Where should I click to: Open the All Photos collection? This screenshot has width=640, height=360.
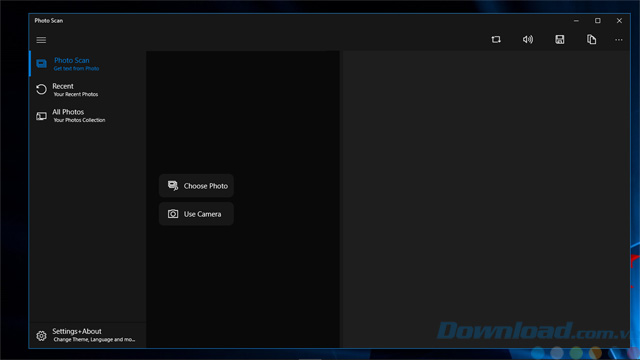tap(88, 116)
